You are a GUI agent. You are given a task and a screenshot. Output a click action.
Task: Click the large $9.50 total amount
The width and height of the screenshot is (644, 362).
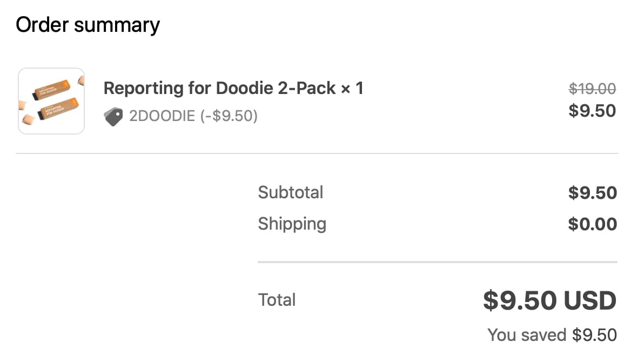coord(520,301)
